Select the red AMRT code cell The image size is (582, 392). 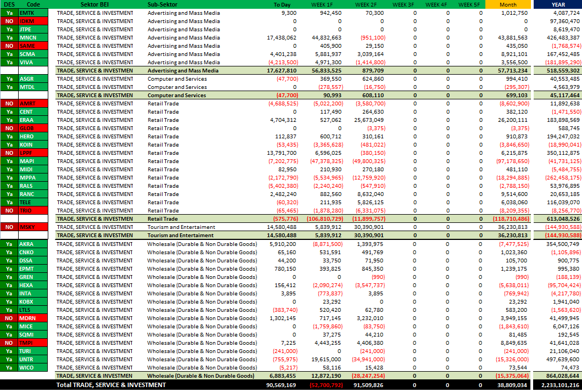tap(33, 104)
